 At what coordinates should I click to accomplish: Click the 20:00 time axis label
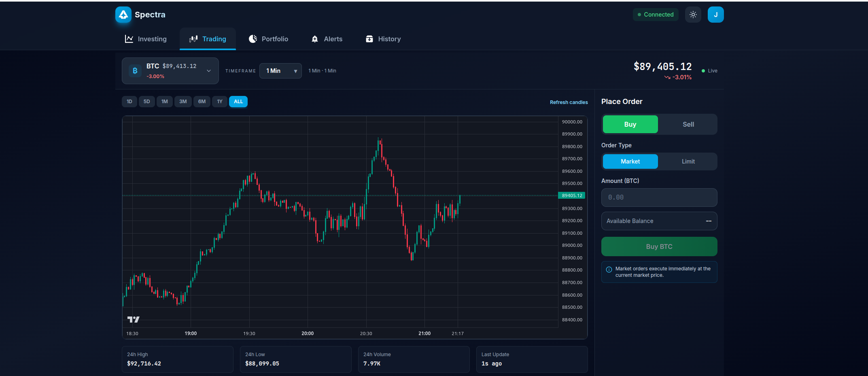pos(308,334)
